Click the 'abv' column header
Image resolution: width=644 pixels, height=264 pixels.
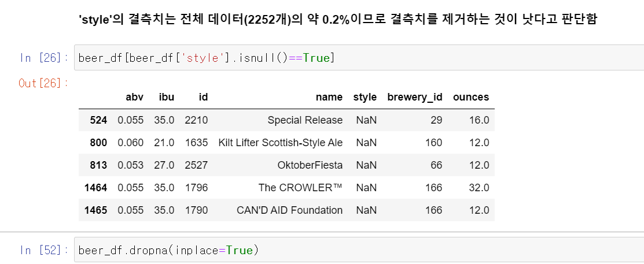pos(135,97)
